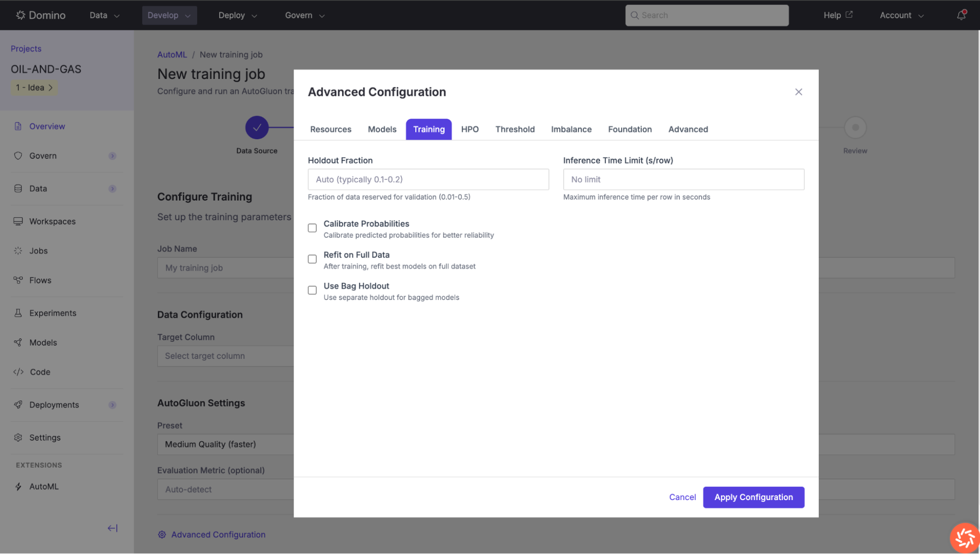Enable Calibrate Probabilities checkbox
The height and width of the screenshot is (554, 980).
pyautogui.click(x=312, y=228)
